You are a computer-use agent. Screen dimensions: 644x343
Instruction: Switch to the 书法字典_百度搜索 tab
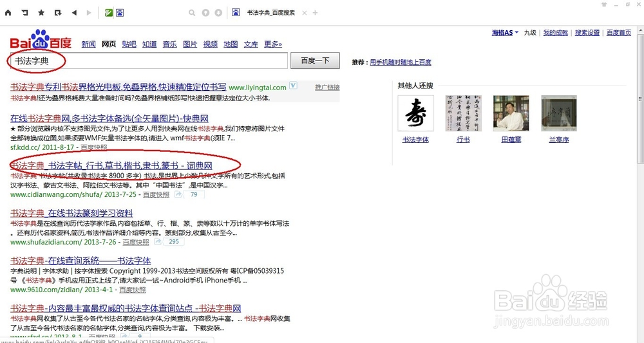click(271, 13)
